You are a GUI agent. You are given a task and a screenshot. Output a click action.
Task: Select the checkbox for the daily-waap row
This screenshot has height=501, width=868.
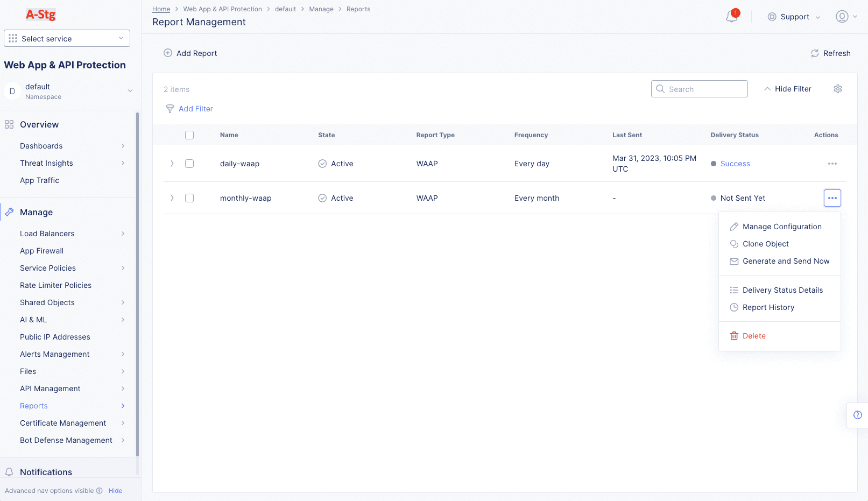tap(189, 164)
